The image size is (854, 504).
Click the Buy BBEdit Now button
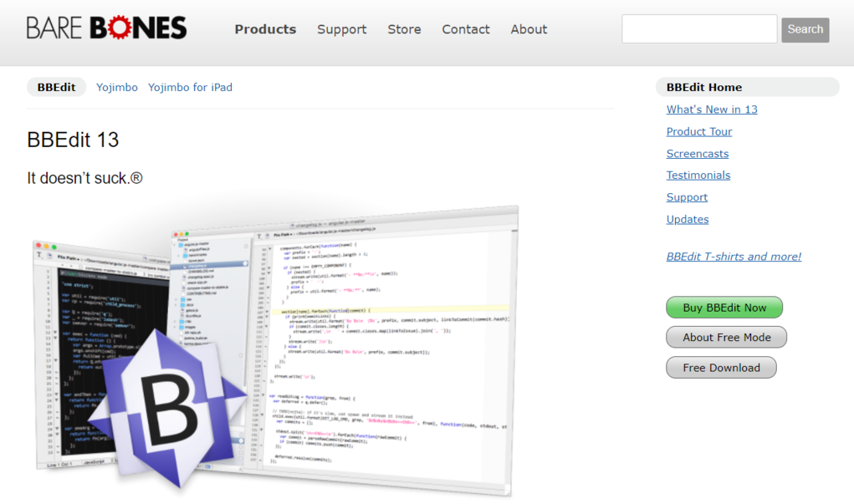click(x=724, y=308)
